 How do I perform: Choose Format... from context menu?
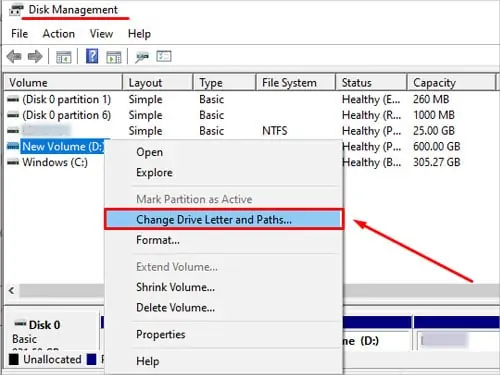click(223, 240)
